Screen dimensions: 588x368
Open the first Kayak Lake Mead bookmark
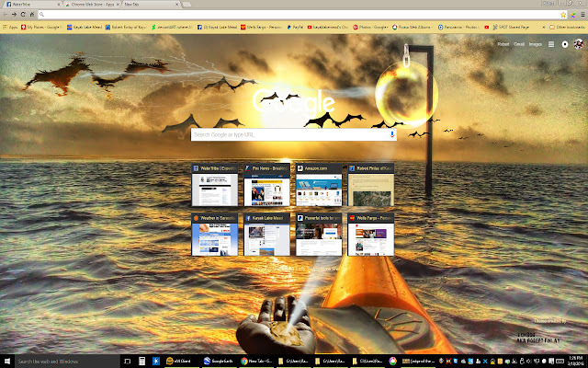[85, 27]
